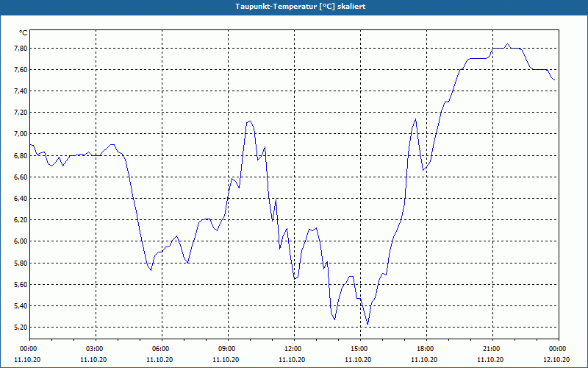Click the 06:00 time label
The image size is (588, 368).
coord(162,349)
